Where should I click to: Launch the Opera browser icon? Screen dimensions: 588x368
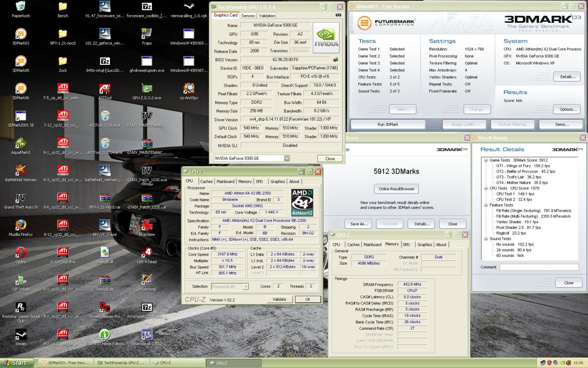pos(21,253)
